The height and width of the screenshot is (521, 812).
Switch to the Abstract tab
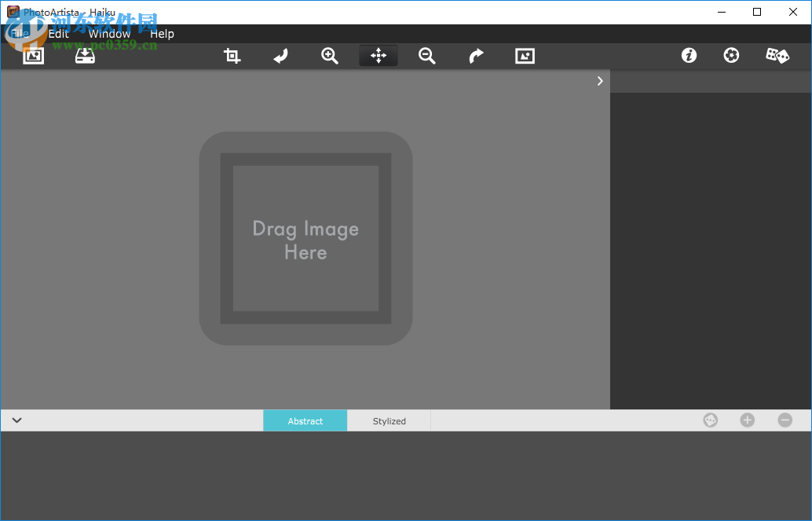(x=305, y=421)
